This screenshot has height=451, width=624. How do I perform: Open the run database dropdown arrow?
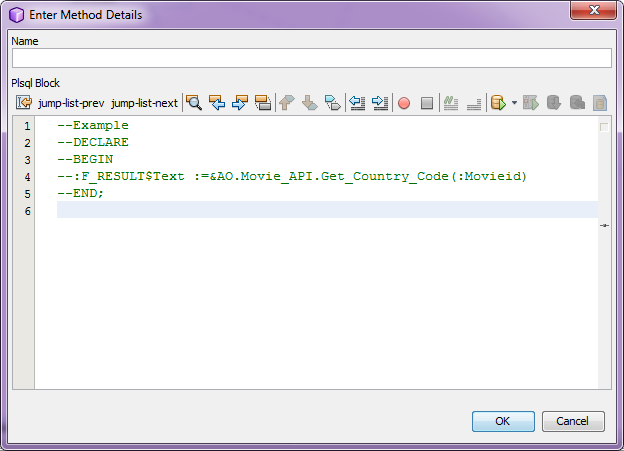514,103
